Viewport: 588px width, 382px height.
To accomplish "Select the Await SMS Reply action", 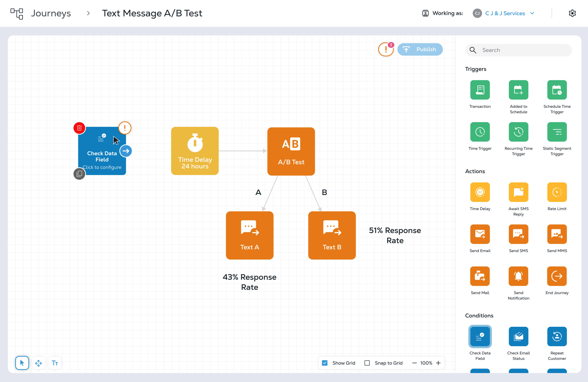I will 518,192.
